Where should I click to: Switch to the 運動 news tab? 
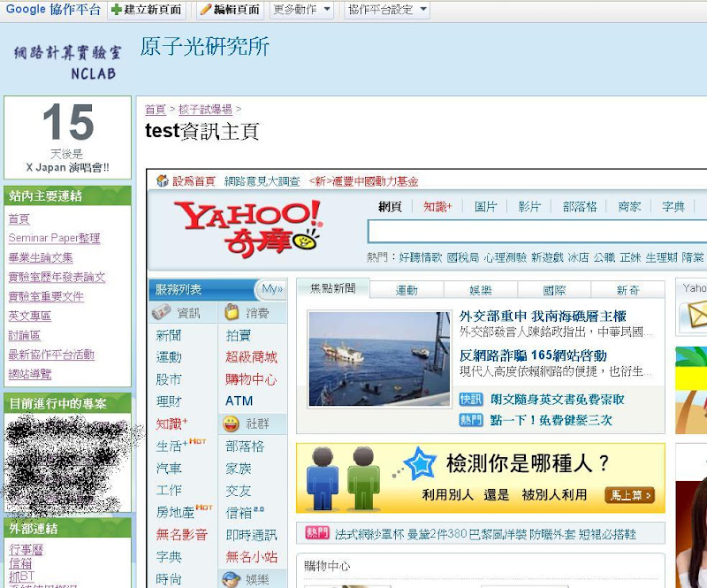[x=407, y=290]
